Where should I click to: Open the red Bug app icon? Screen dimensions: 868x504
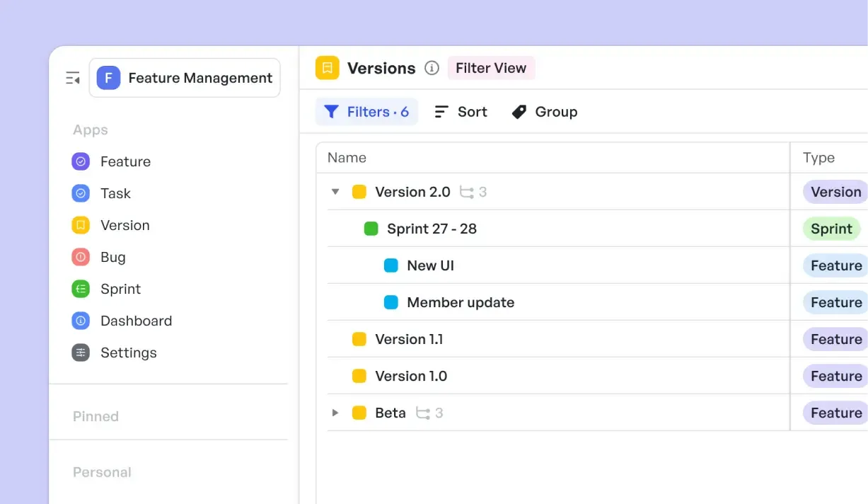[81, 257]
